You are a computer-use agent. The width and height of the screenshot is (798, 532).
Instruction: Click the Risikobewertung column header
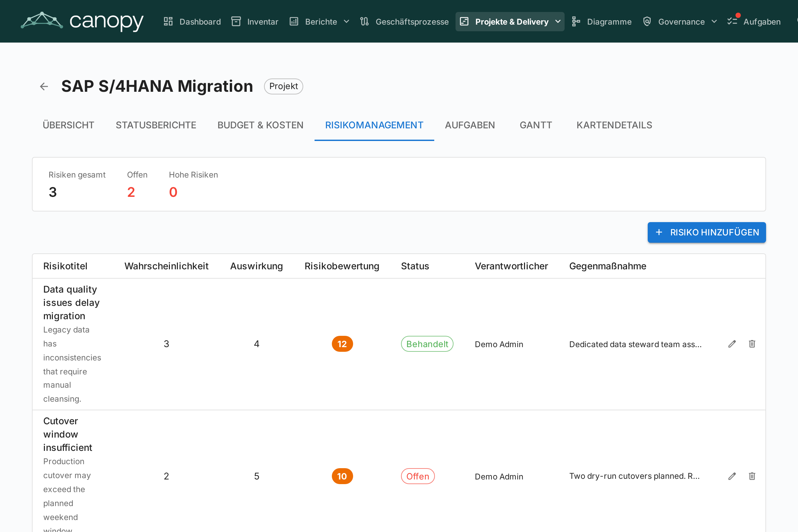tap(342, 266)
